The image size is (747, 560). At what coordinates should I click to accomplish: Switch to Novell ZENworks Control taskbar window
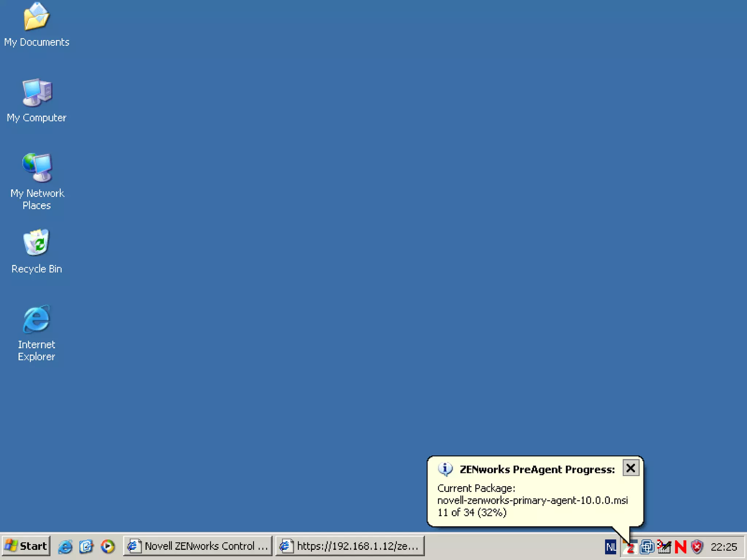click(x=198, y=546)
